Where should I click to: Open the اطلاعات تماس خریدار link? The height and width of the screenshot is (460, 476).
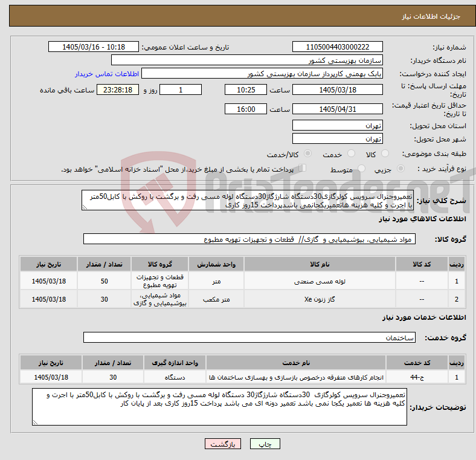tap(107, 74)
